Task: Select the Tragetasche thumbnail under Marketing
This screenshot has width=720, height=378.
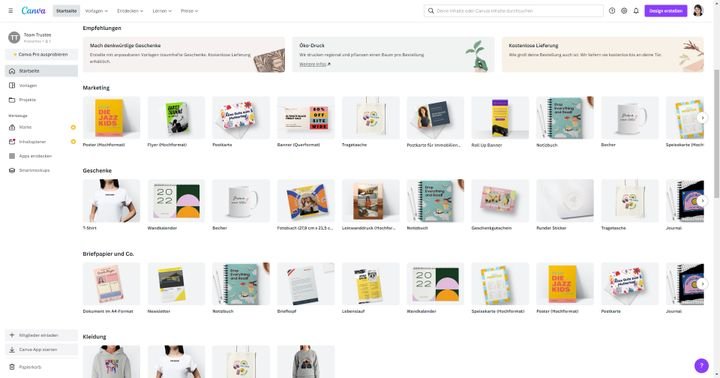Action: tap(371, 118)
